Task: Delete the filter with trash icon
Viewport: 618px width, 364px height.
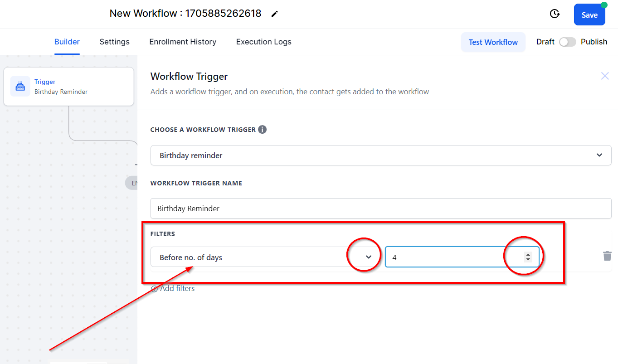Action: [x=607, y=256]
